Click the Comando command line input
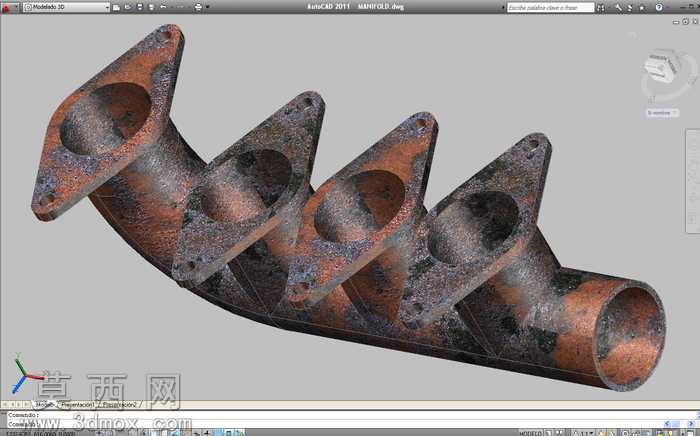The width and height of the screenshot is (700, 436). coord(335,424)
